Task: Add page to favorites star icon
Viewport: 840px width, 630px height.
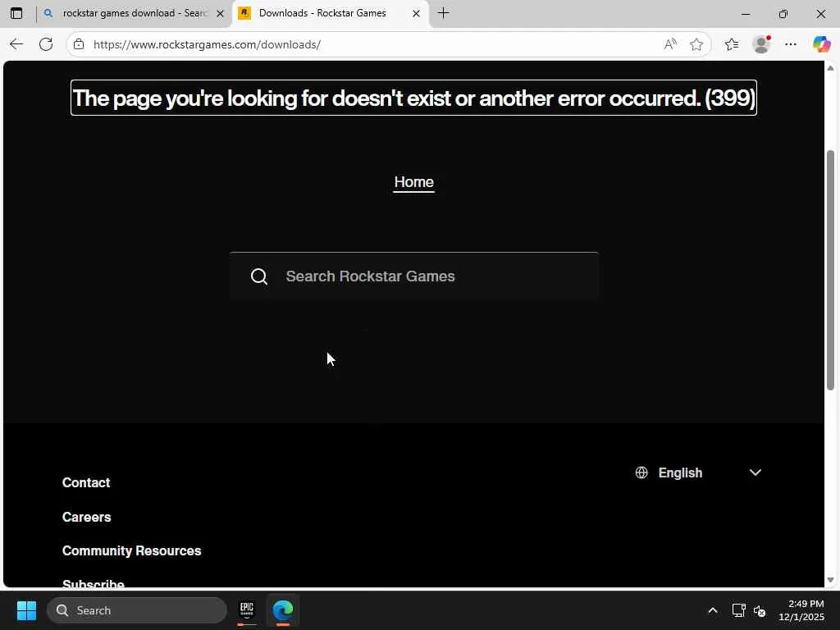Action: pyautogui.click(x=696, y=44)
